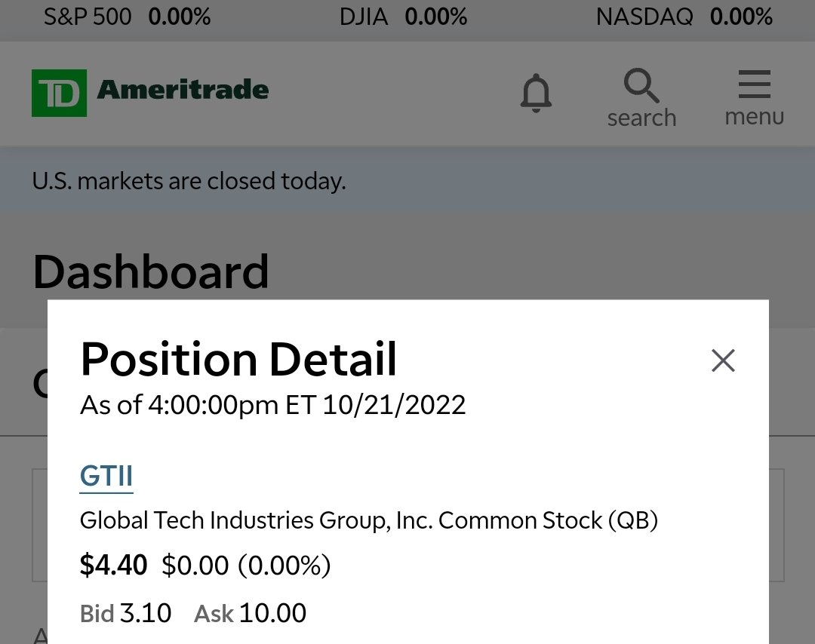Click the Bid 3.10 quote
The width and height of the screenshot is (815, 644).
pyautogui.click(x=125, y=613)
